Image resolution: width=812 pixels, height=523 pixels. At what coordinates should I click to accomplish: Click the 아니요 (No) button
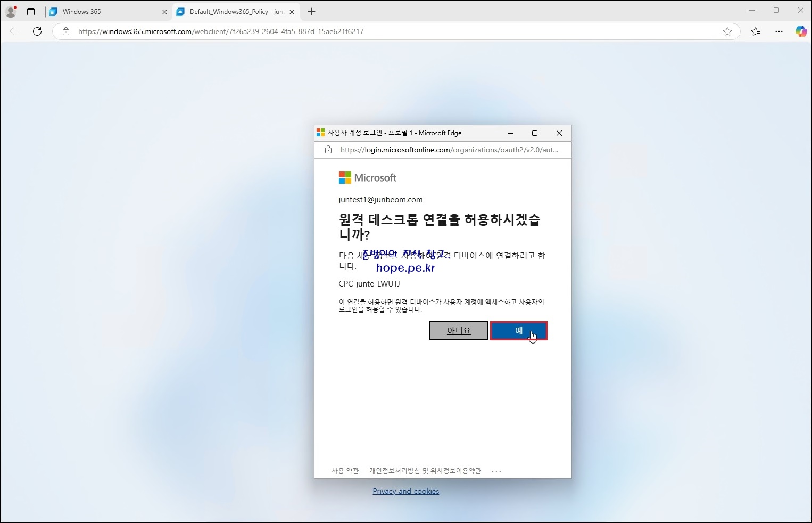(x=458, y=331)
